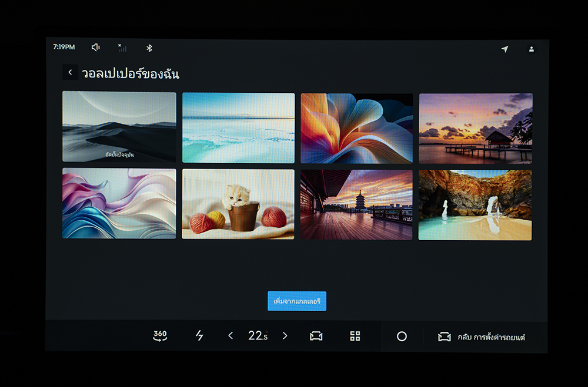Increase temperature with right arrow
This screenshot has height=387, width=588.
[285, 336]
